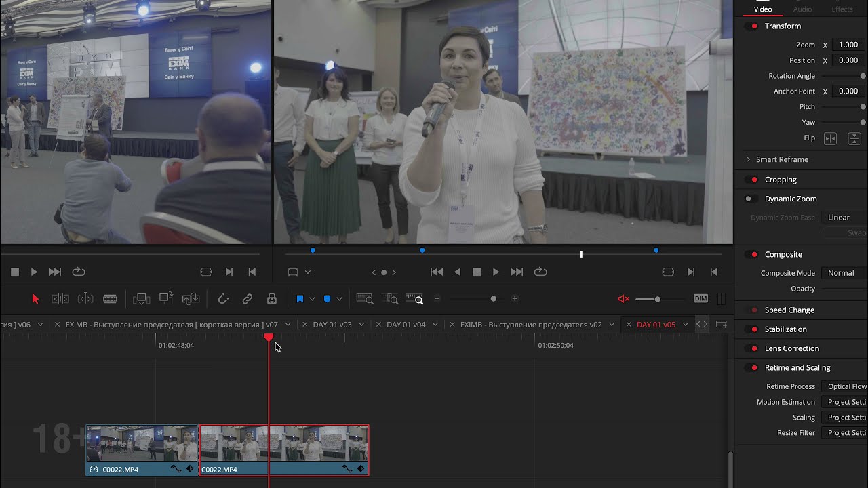Toggle the Stabilization section on/off

tap(751, 329)
